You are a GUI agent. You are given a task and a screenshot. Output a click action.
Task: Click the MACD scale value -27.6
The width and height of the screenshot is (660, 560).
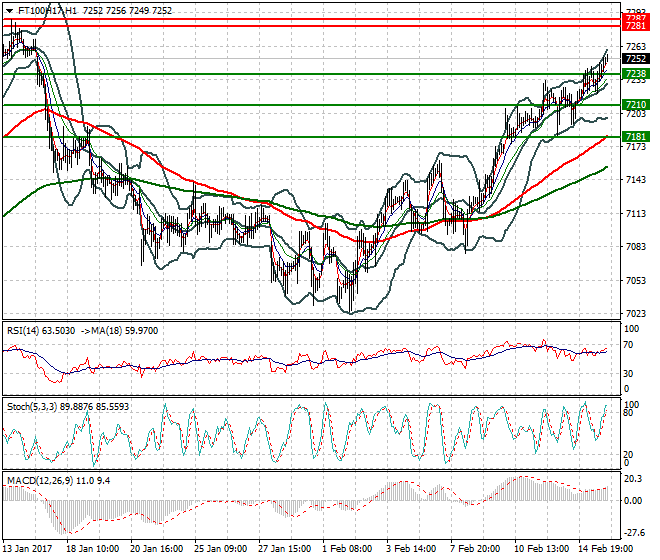click(x=634, y=533)
